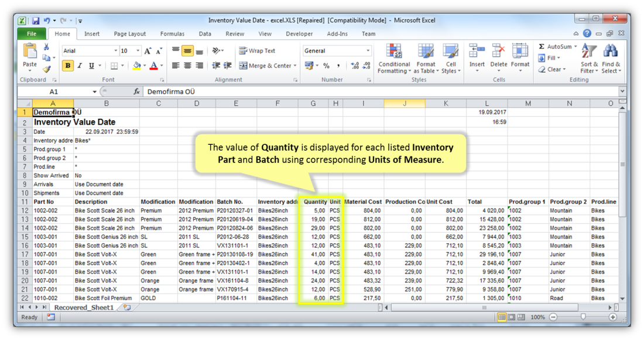
Task: Click the Zoom Out minus button
Action: coord(553,317)
